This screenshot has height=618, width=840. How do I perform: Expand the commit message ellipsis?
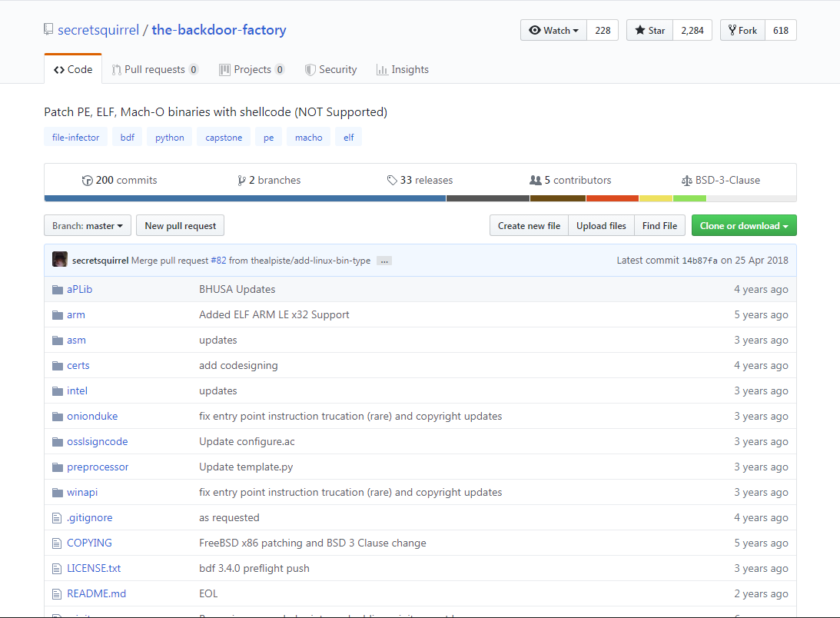[384, 261]
